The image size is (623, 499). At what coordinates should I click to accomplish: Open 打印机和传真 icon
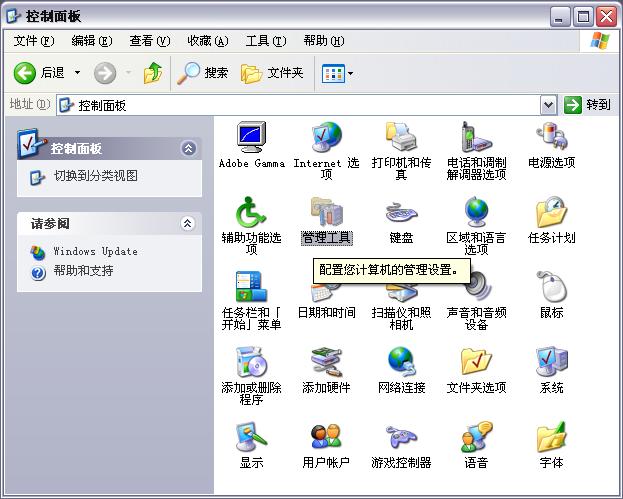(x=401, y=137)
